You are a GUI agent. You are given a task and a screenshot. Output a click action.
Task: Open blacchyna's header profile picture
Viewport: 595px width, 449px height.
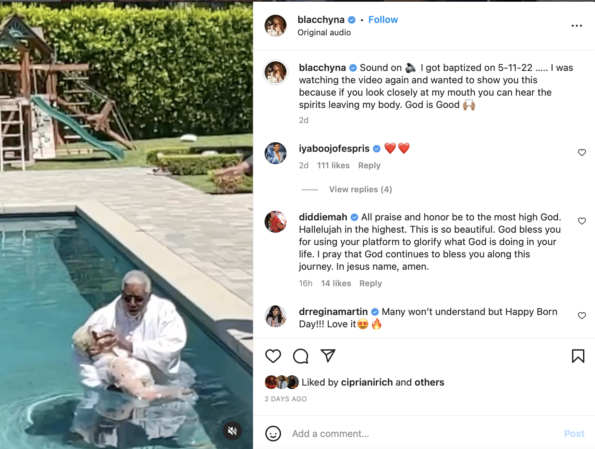[275, 25]
